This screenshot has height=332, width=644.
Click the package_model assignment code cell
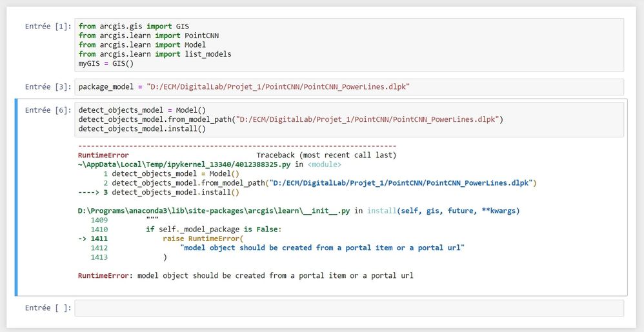tap(348, 86)
